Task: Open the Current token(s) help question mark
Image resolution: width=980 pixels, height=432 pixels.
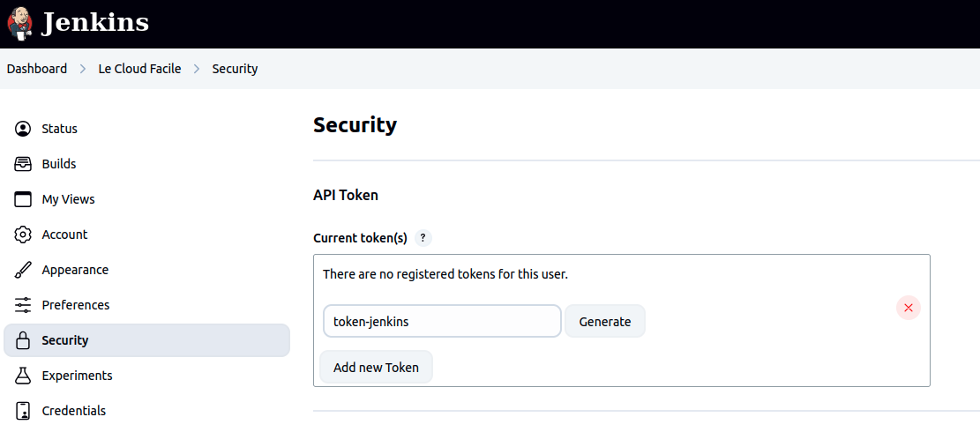Action: (423, 238)
